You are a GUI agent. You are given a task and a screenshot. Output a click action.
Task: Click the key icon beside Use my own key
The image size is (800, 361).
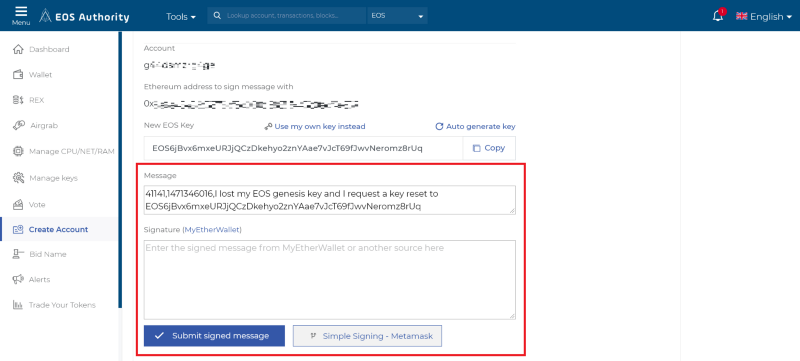tap(268, 126)
